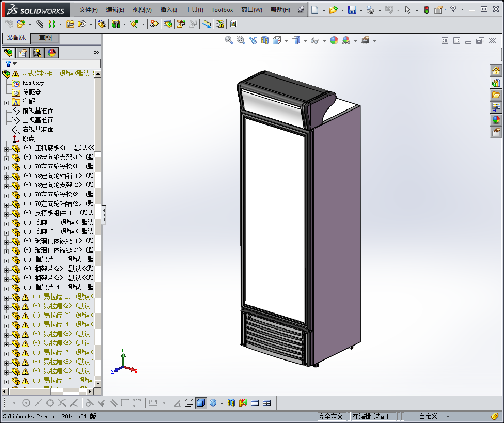Image resolution: width=504 pixels, height=423 pixels.
Task: Click the Previous View icon
Action: [253, 40]
